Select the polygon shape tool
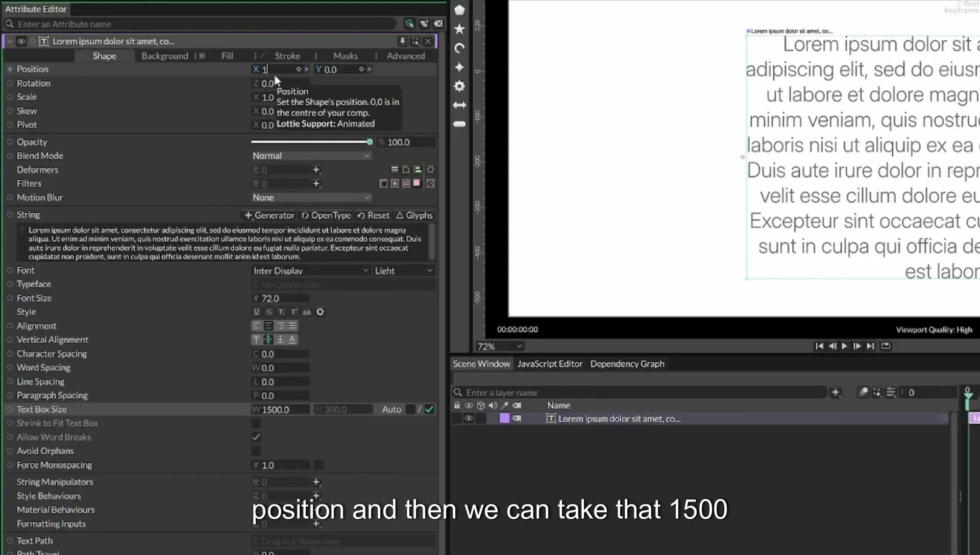980x555 pixels. (459, 10)
